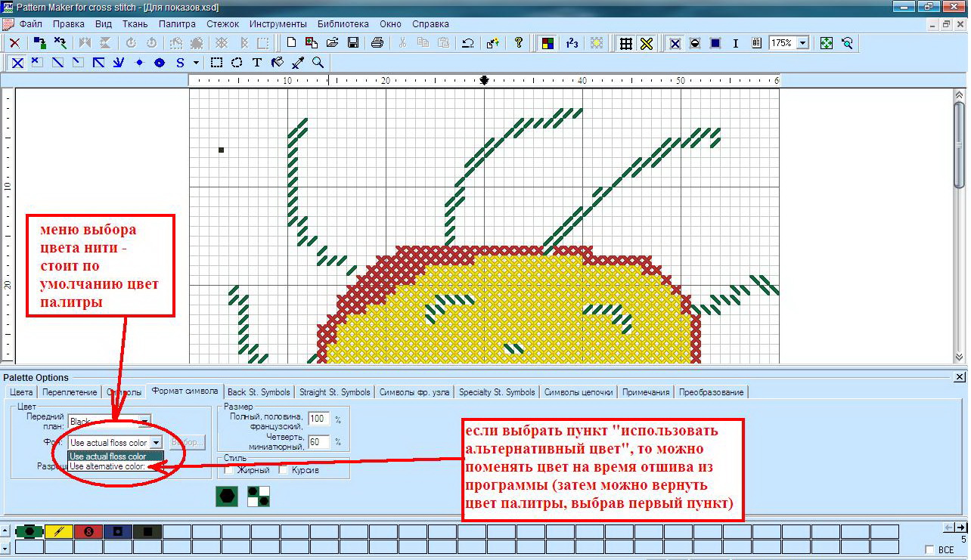Choose the rectangular selection tool
This screenshot has height=560, width=971.
coord(216,63)
